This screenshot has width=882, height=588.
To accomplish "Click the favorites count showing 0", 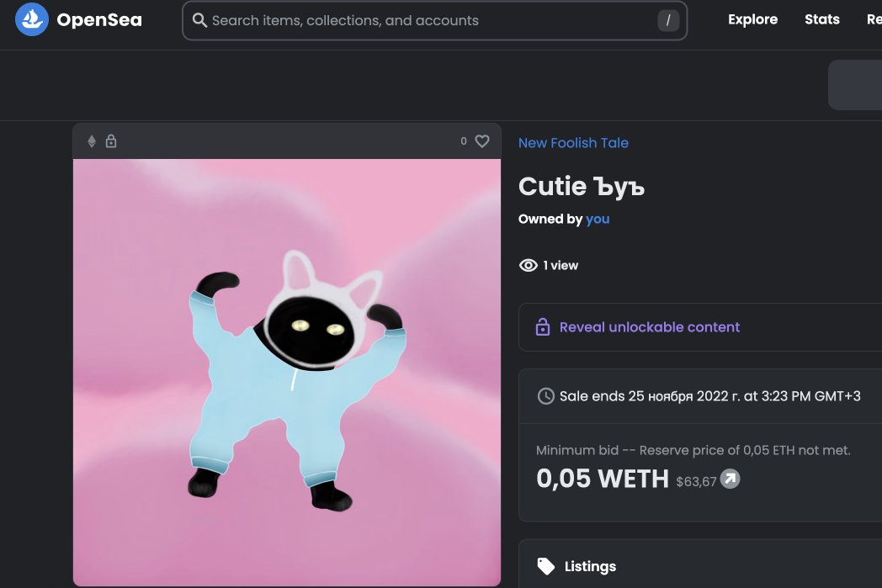I will coord(465,141).
